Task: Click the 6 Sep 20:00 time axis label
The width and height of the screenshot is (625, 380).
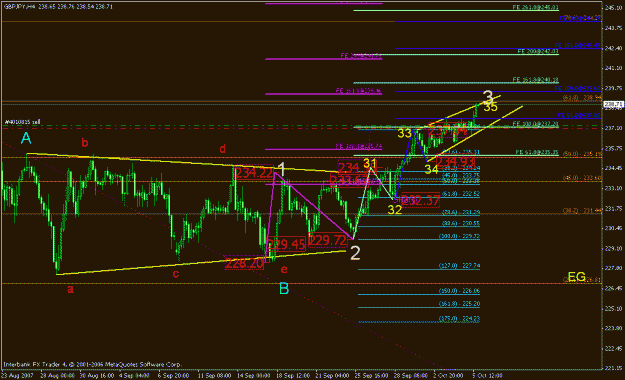Action: pyautogui.click(x=173, y=375)
